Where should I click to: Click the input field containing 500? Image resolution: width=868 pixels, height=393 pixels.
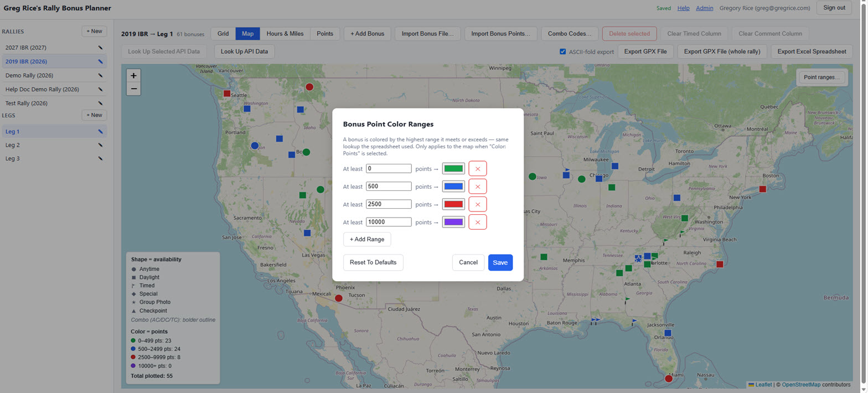(389, 186)
